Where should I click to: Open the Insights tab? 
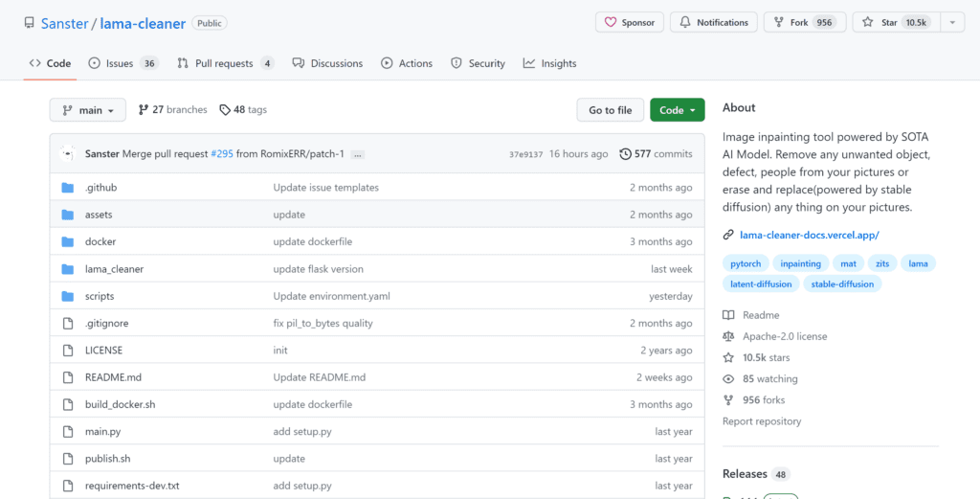550,63
